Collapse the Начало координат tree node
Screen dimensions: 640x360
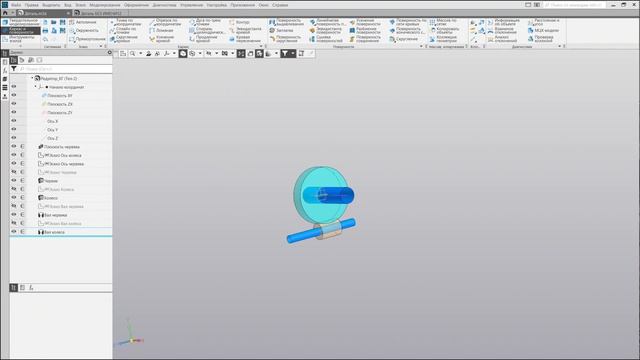36,87
